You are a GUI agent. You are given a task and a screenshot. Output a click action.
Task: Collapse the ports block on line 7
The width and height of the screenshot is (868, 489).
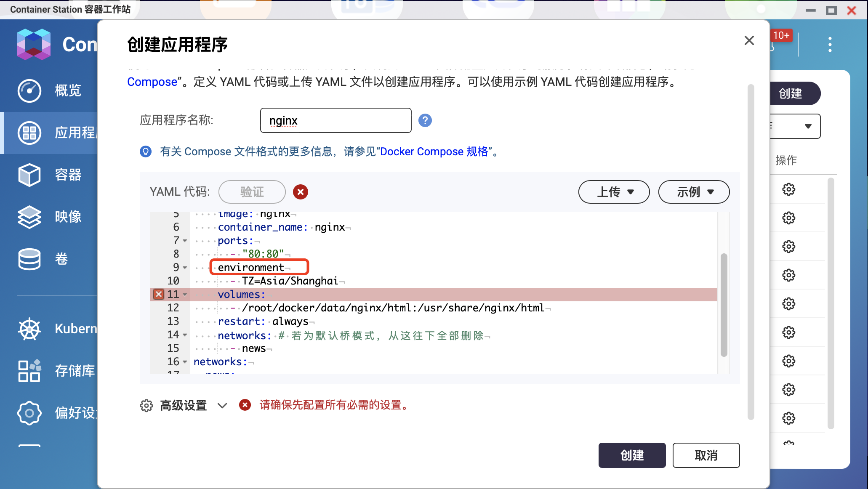(185, 241)
